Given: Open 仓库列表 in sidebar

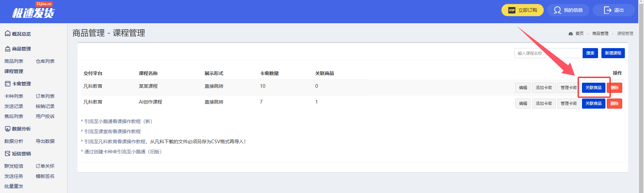Looking at the screenshot, I should [x=45, y=61].
